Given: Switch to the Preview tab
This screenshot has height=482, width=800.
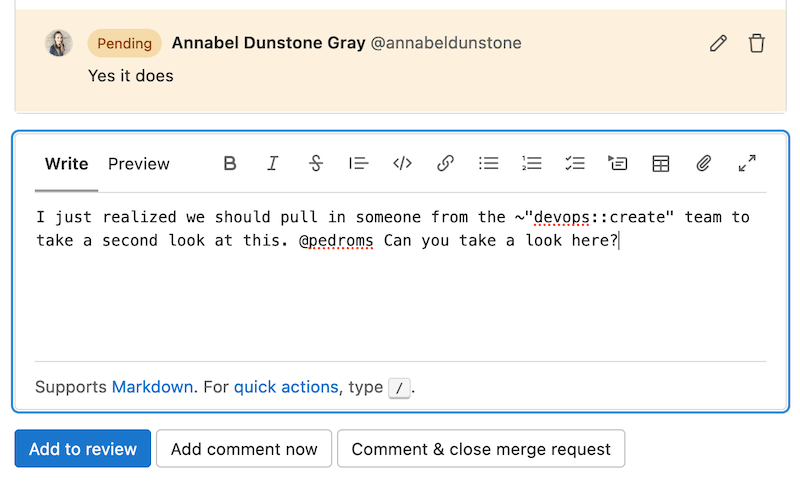Looking at the screenshot, I should coord(139,164).
